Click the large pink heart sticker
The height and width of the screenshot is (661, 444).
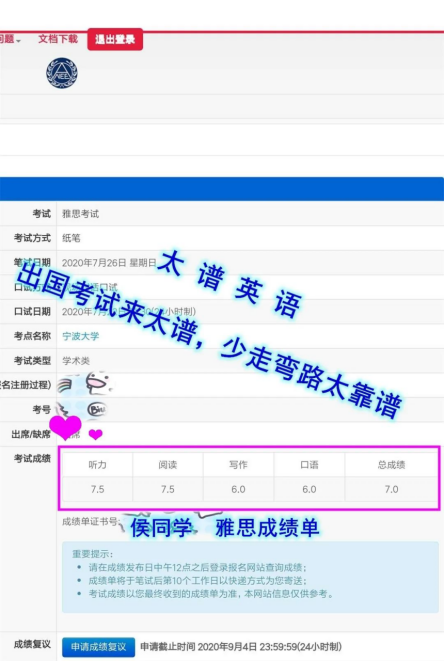65,427
